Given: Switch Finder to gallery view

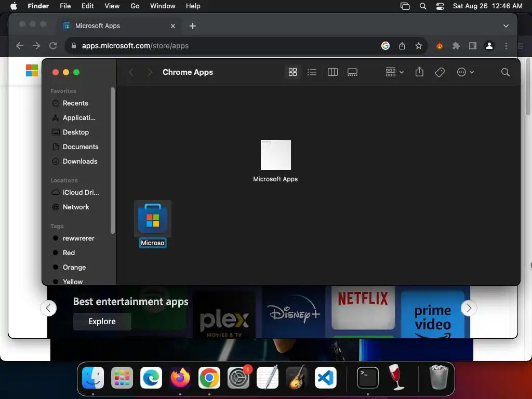Looking at the screenshot, I should point(352,72).
